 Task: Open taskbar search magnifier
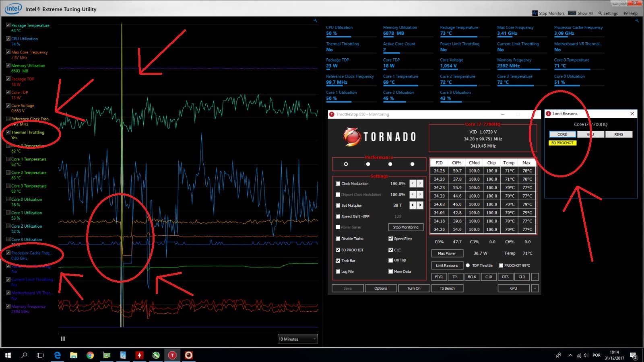tap(24, 355)
